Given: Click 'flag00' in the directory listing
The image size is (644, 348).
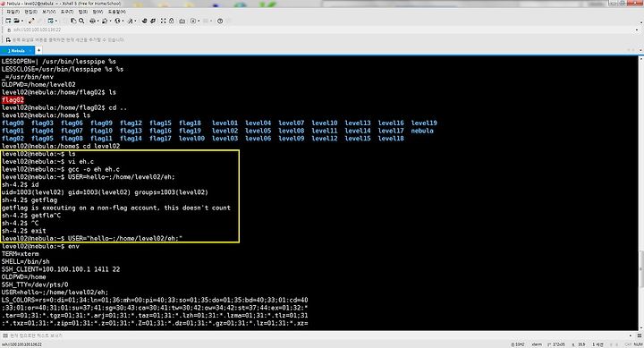Looking at the screenshot, I should (13, 123).
